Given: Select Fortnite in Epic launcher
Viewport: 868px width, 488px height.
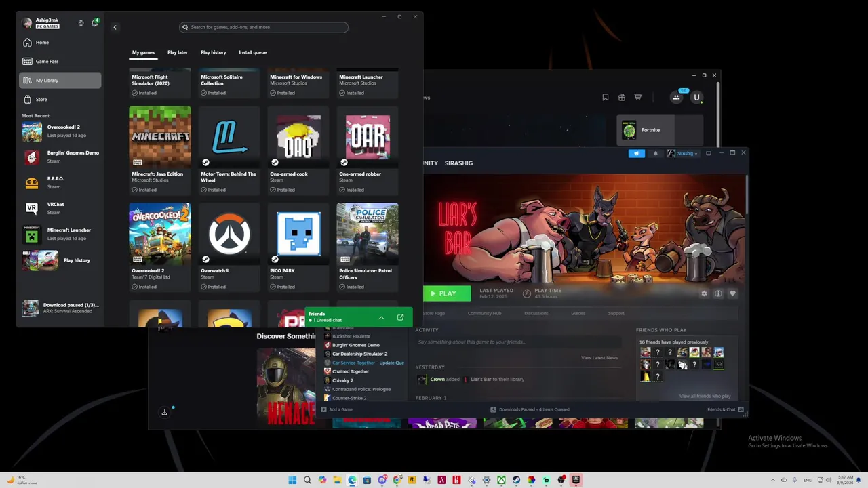Looking at the screenshot, I should 659,130.
